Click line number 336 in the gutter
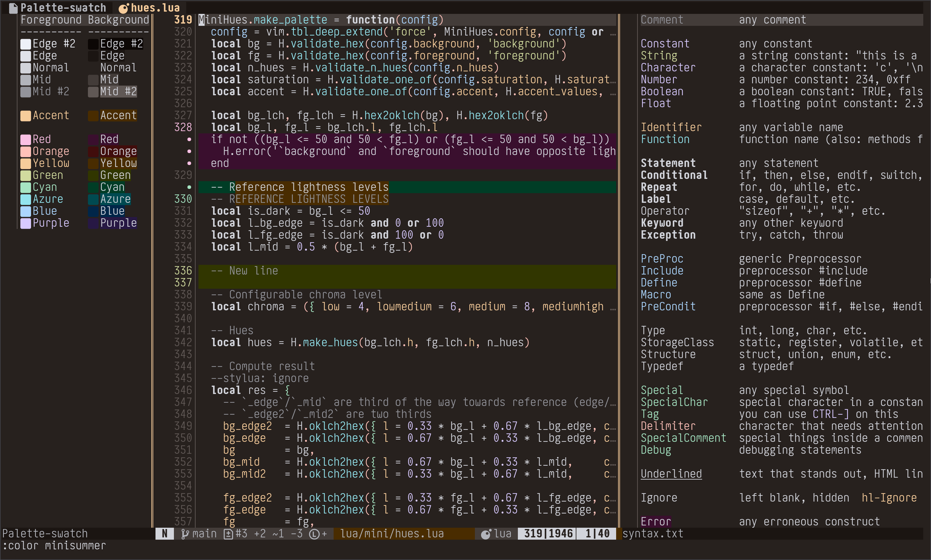Image resolution: width=931 pixels, height=560 pixels. click(x=183, y=271)
